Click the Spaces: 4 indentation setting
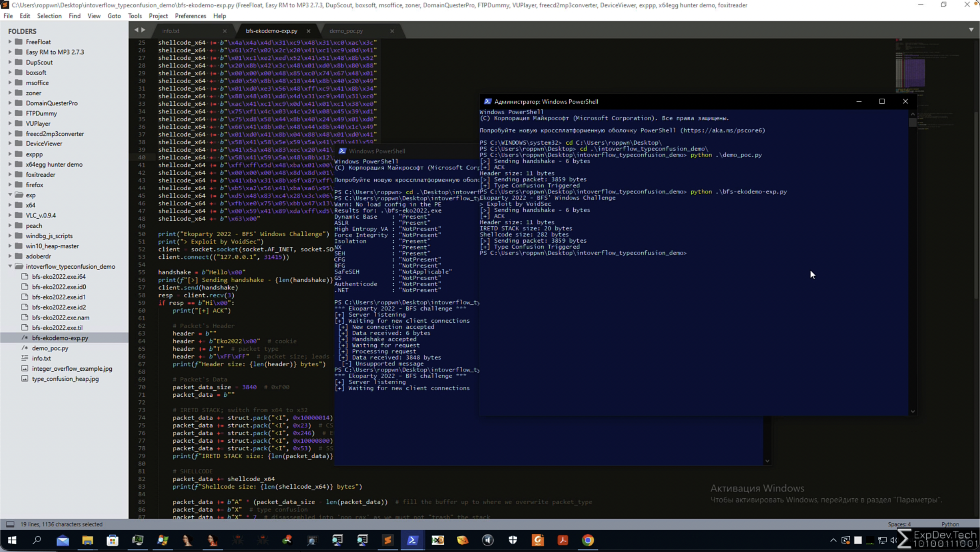Screen dimensions: 980x552 pos(899,524)
